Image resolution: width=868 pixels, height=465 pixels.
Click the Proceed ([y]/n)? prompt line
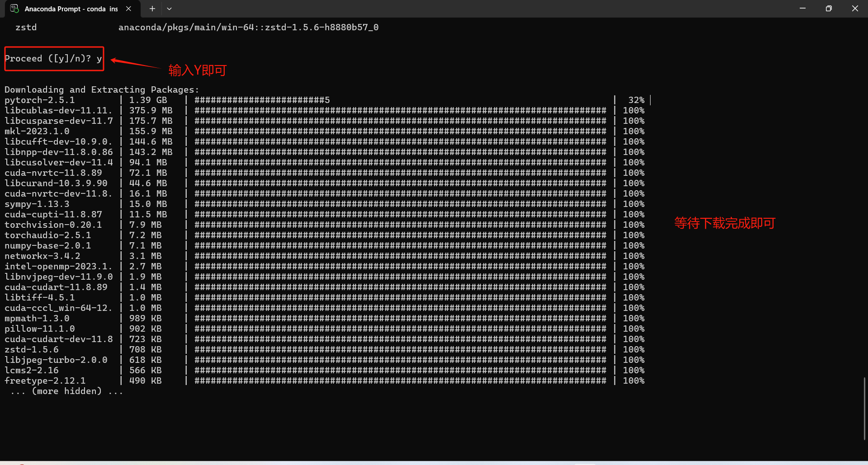53,58
